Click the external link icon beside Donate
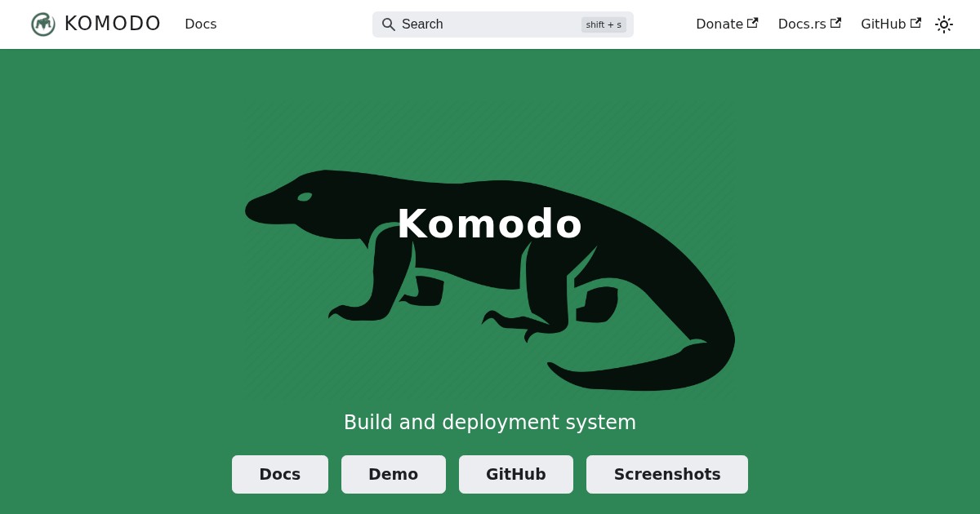The height and width of the screenshot is (514, 980). pyautogui.click(x=752, y=23)
